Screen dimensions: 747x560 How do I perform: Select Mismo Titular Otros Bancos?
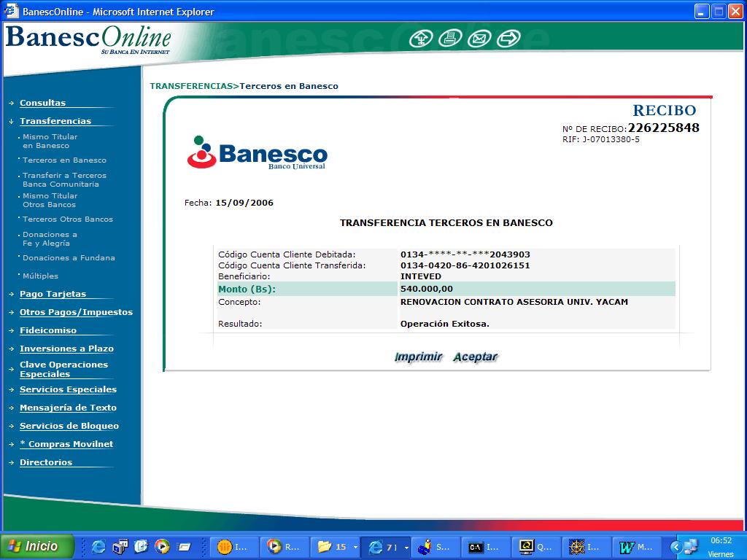point(50,200)
